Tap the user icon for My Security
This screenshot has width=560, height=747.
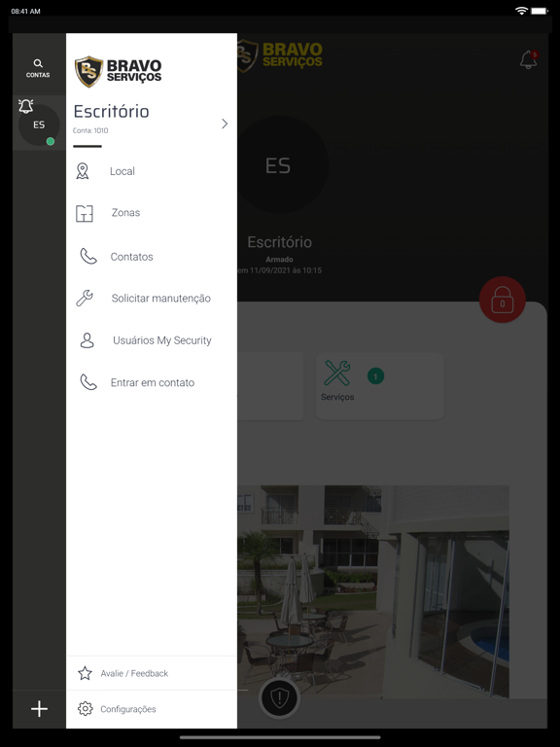coord(87,340)
